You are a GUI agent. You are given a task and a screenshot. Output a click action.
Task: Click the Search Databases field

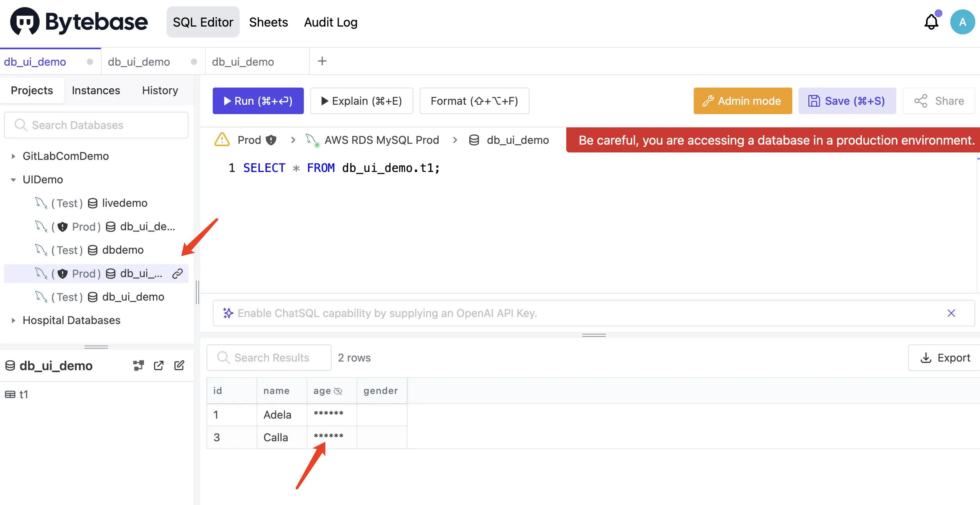coord(96,125)
